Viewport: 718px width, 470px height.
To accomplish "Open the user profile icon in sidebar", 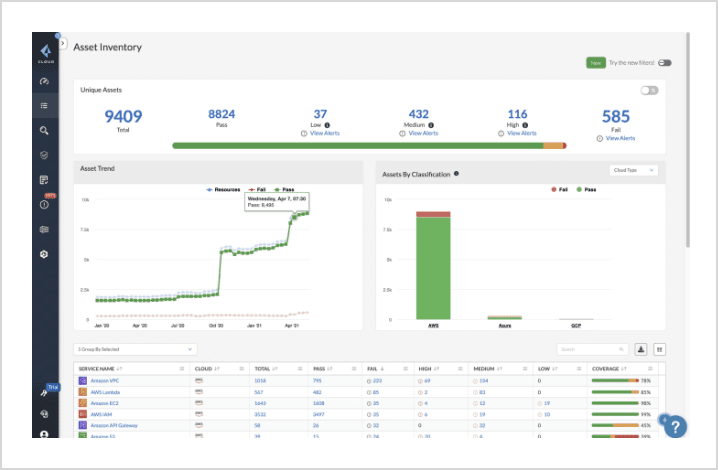I will coord(44,434).
